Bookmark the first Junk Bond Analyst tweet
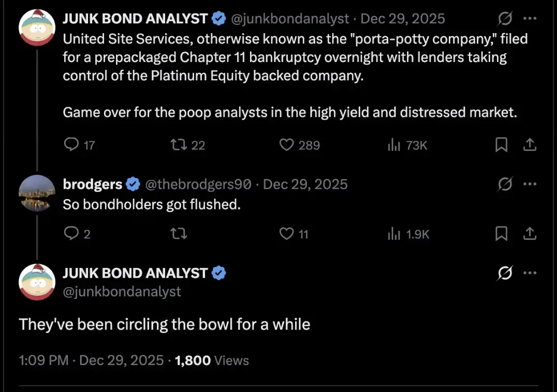Screen dimensions: 557x392 click(501, 145)
